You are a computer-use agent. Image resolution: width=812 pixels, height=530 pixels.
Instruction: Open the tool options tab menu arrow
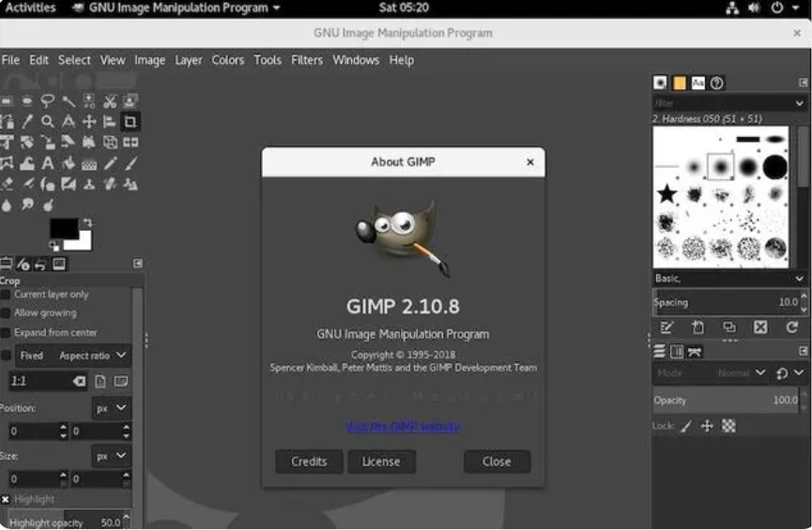(x=138, y=264)
